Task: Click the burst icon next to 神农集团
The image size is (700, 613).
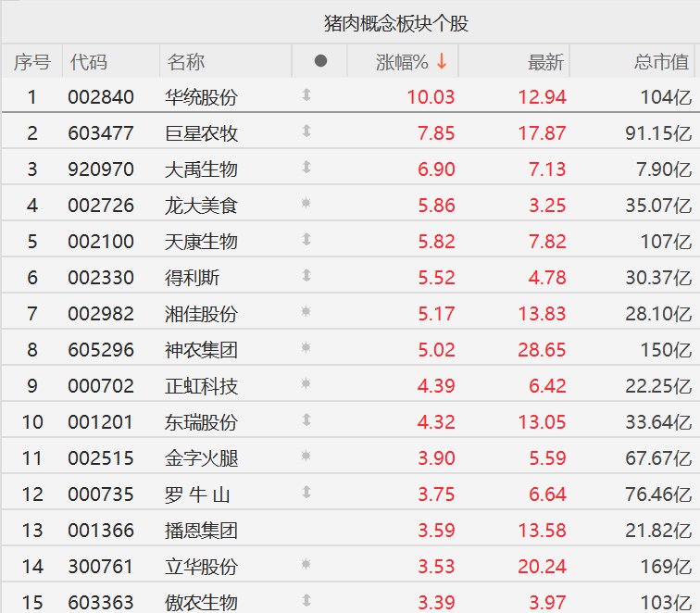Action: [x=306, y=348]
